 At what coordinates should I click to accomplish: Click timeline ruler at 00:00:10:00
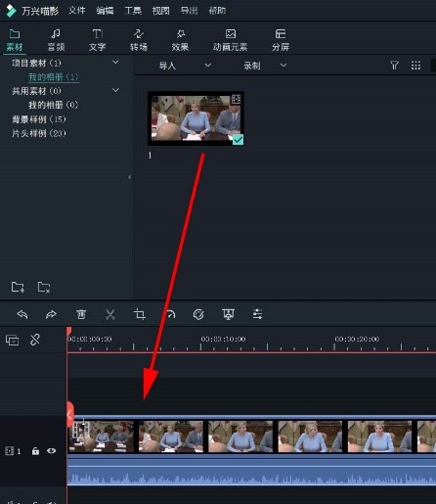223,340
